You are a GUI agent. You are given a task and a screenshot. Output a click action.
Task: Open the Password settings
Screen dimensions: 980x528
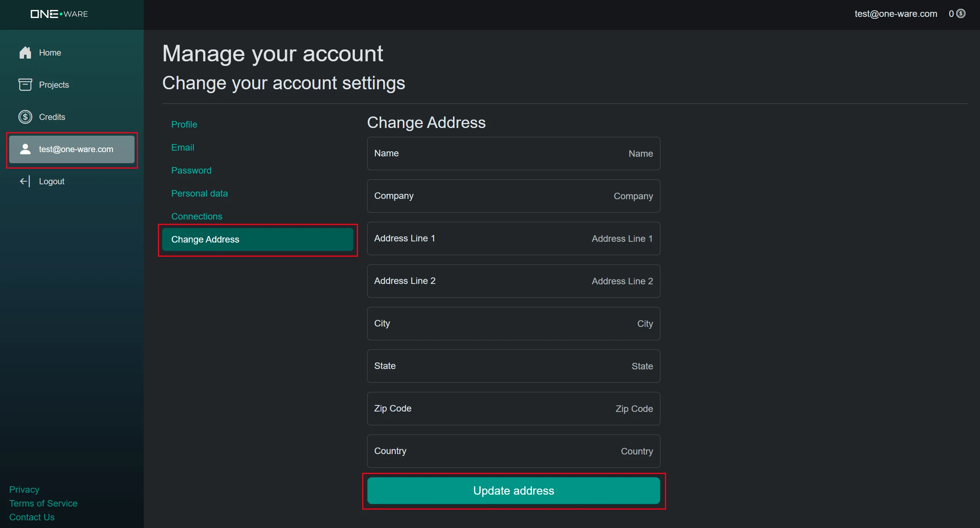191,170
